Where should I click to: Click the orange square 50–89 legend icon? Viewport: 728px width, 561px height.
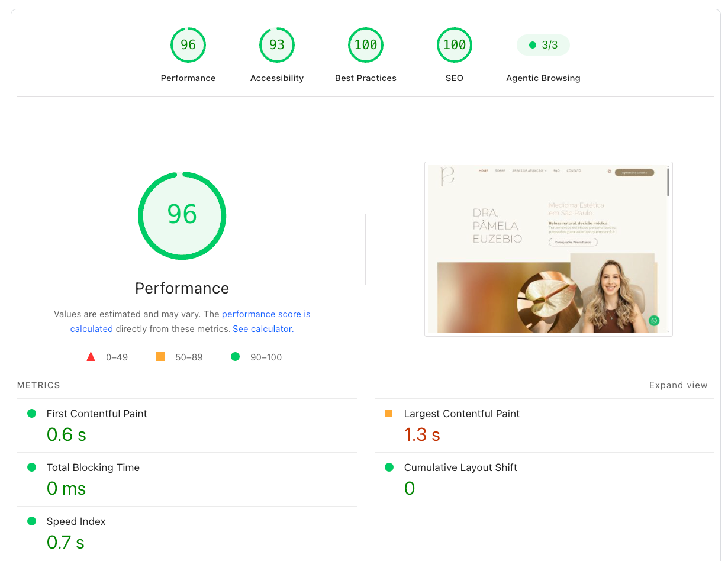coord(160,357)
